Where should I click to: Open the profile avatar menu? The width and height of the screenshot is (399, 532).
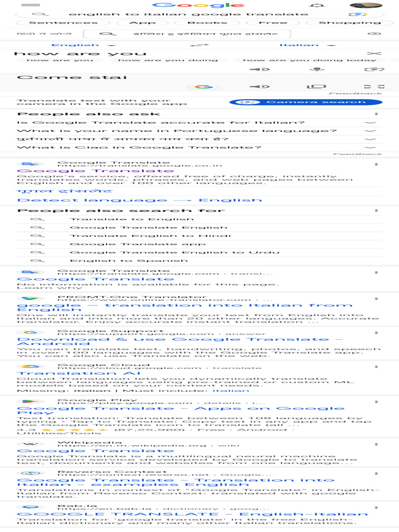[366, 5]
